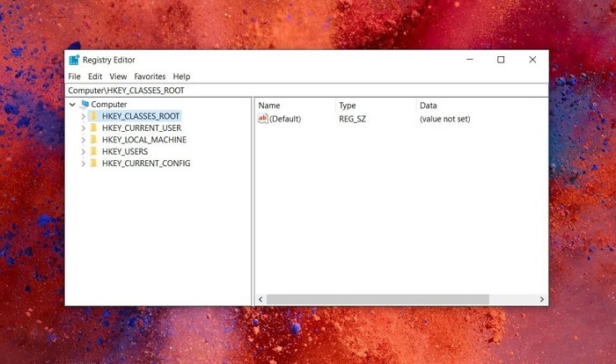Screen dimensions: 616x364
Task: Click the HKEY_LOCAL_MACHINE folder icon
Action: 93,140
